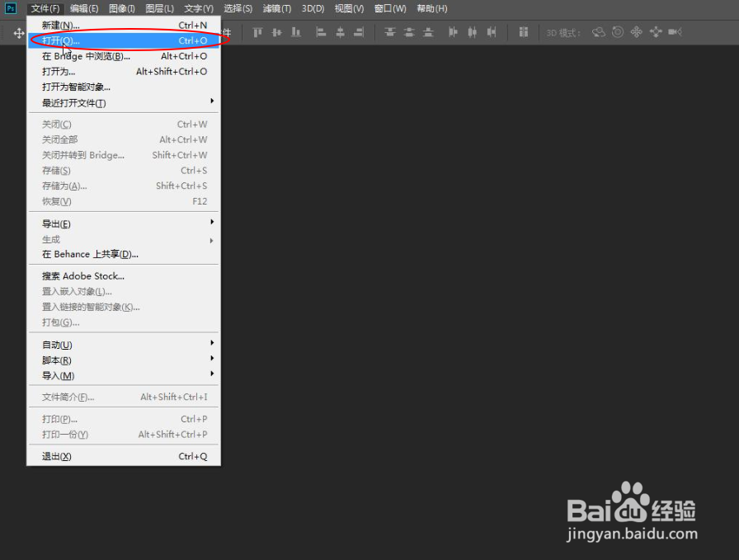This screenshot has width=739, height=560.
Task: Click the Align top edges icon
Action: [257, 32]
